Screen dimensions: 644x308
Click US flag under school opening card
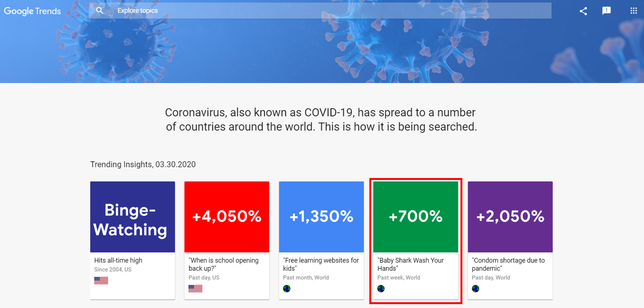click(195, 289)
